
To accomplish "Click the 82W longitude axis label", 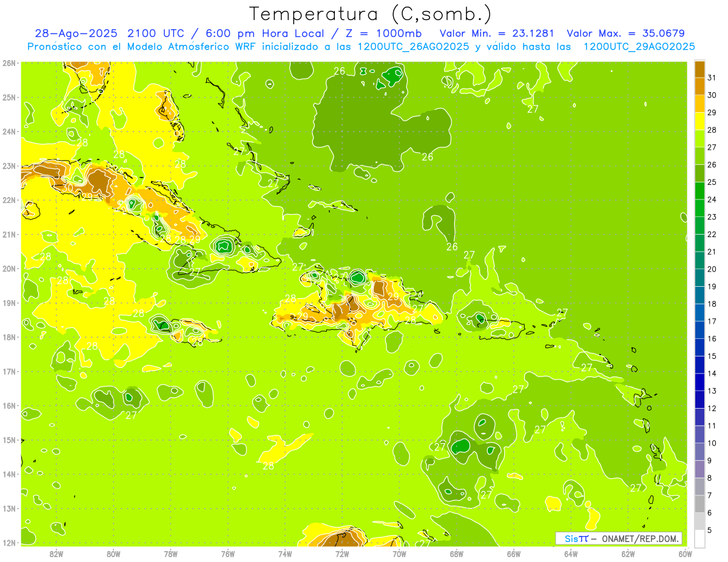I will 56,553.
